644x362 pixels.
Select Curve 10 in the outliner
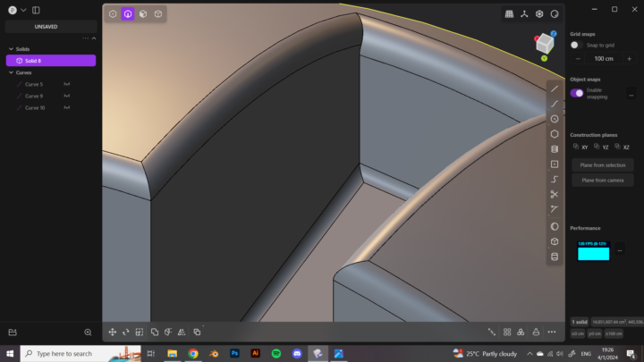[x=35, y=107]
